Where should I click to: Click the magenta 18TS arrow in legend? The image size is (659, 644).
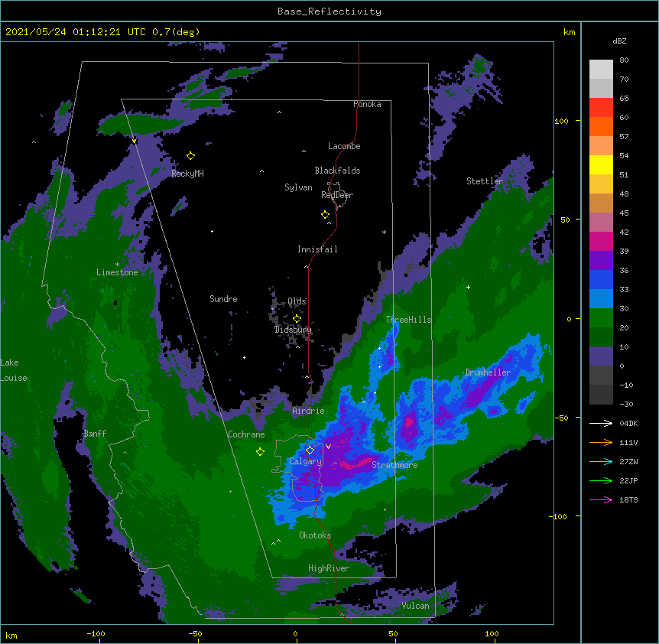click(601, 499)
